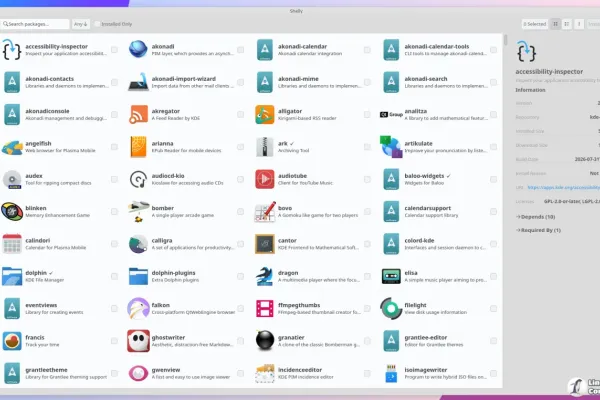
Task: Select the "colord-kde" package title
Action: click(x=419, y=240)
